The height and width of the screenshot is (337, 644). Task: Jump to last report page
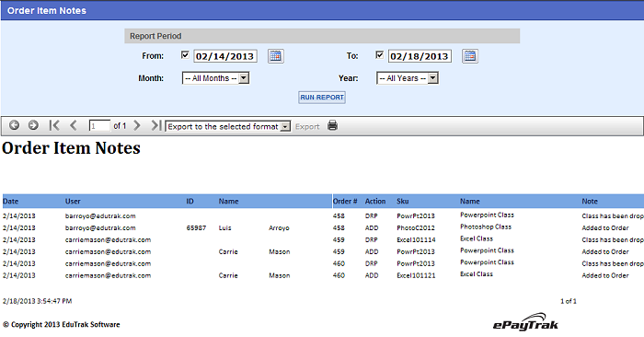click(155, 125)
